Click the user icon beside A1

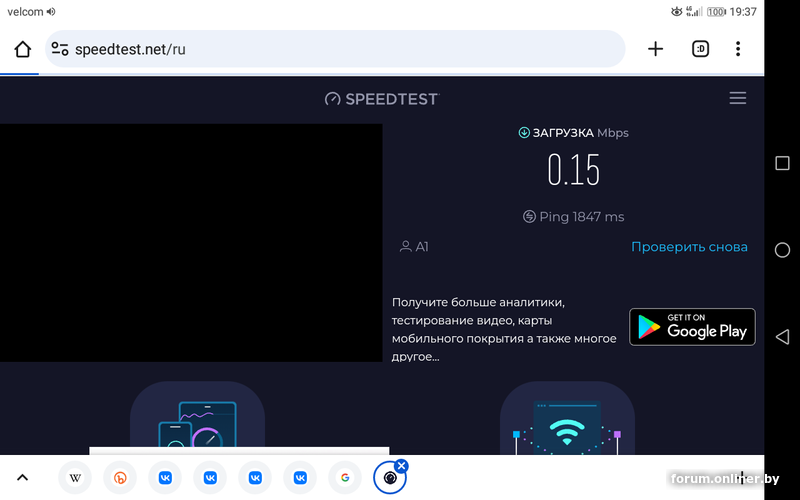pos(406,247)
